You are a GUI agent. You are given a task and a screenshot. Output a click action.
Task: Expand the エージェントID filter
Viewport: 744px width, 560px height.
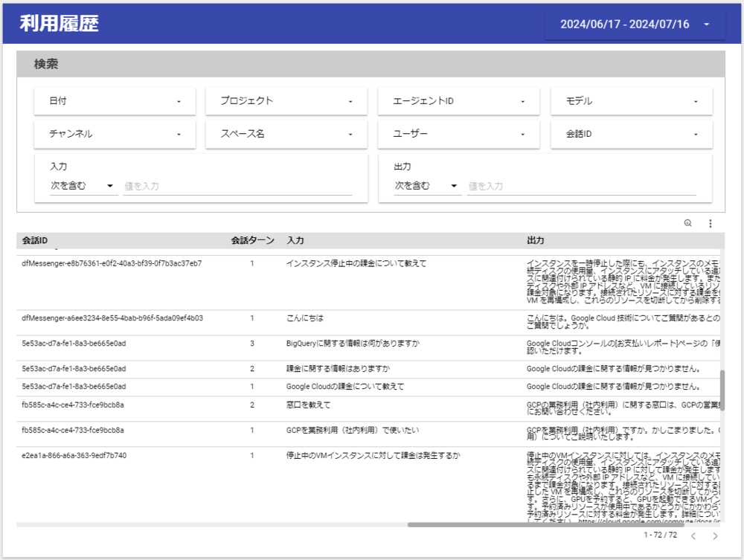click(459, 101)
